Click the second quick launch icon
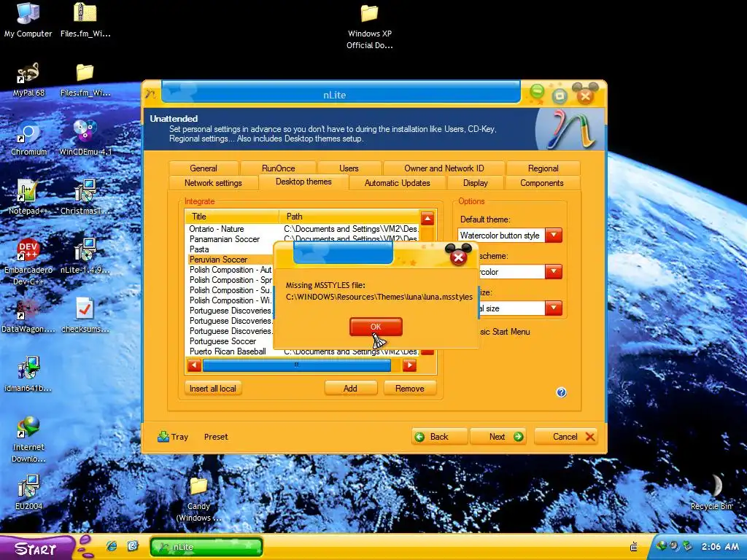This screenshot has height=560, width=747. (x=133, y=545)
